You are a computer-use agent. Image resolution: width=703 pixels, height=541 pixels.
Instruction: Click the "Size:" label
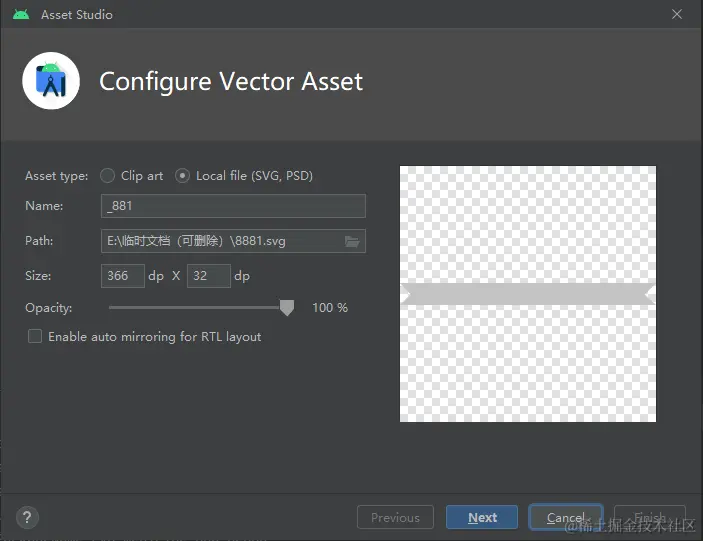tap(38, 276)
